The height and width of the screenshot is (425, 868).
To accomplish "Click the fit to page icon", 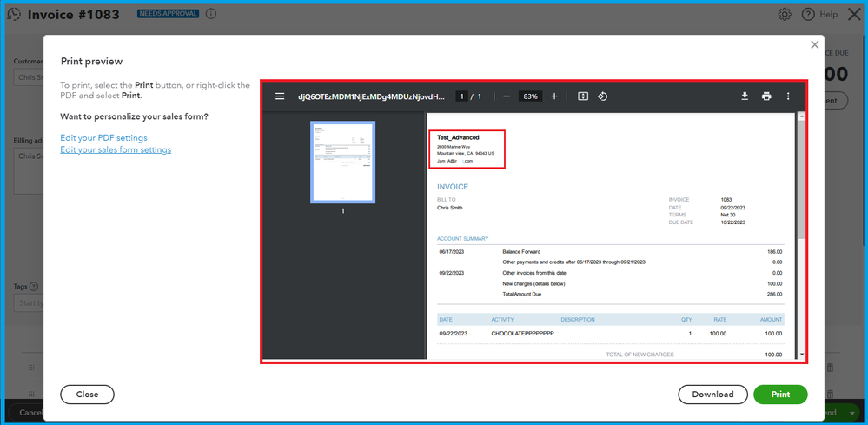I will (x=582, y=96).
